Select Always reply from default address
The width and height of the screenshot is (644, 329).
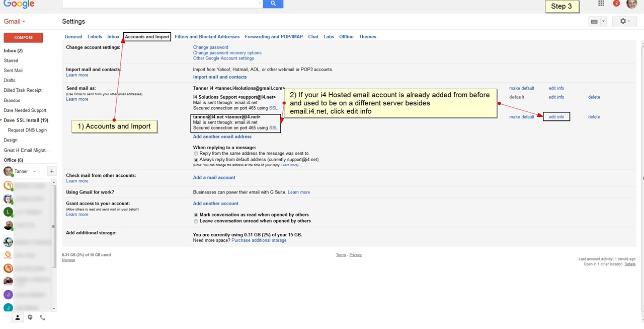pyautogui.click(x=196, y=160)
